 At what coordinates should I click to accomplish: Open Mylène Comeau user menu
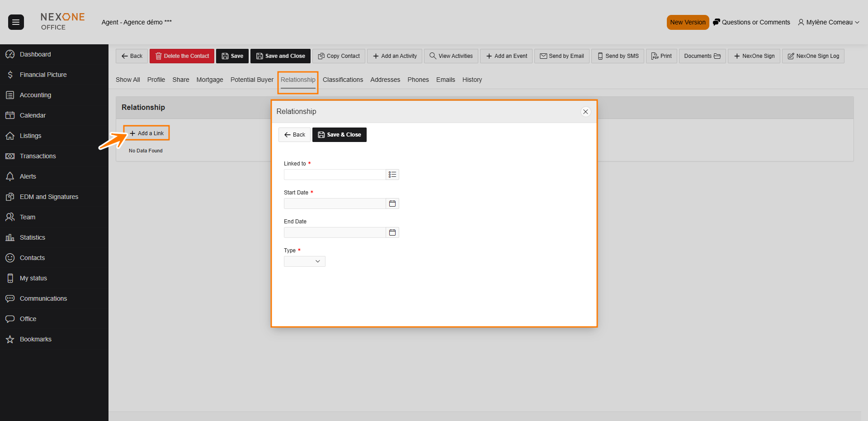(829, 22)
